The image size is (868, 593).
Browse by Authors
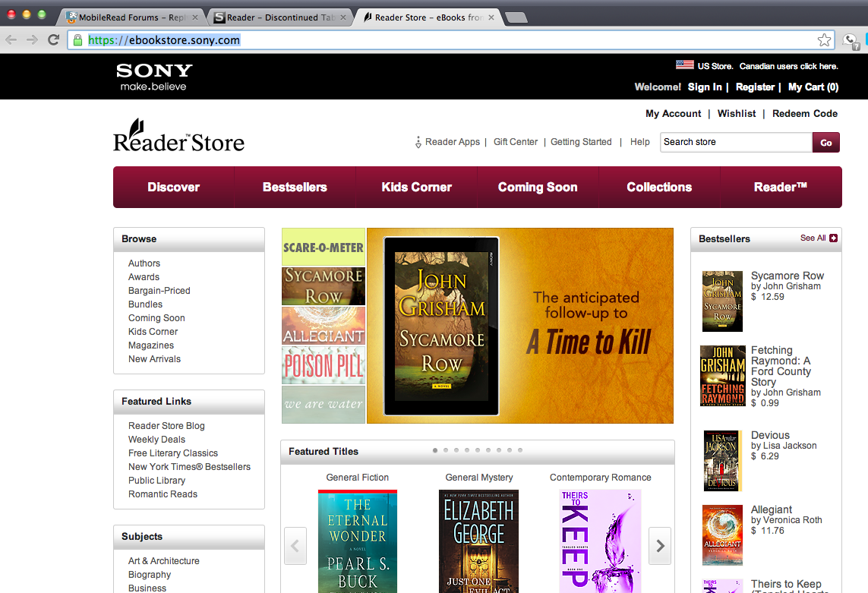pyautogui.click(x=144, y=263)
